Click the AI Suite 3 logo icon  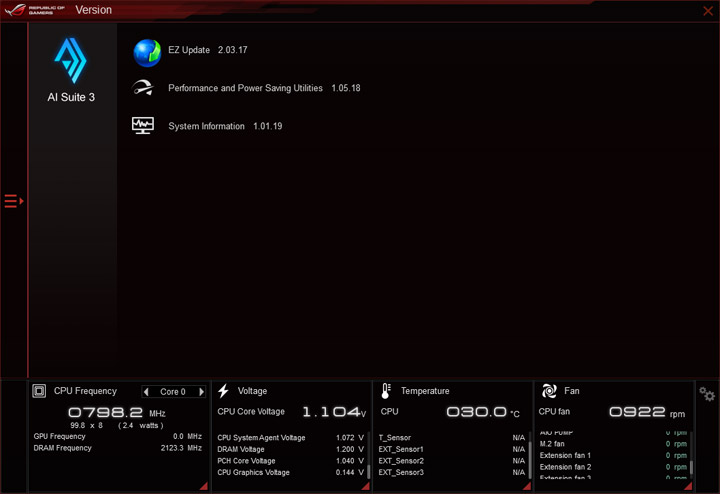point(71,61)
